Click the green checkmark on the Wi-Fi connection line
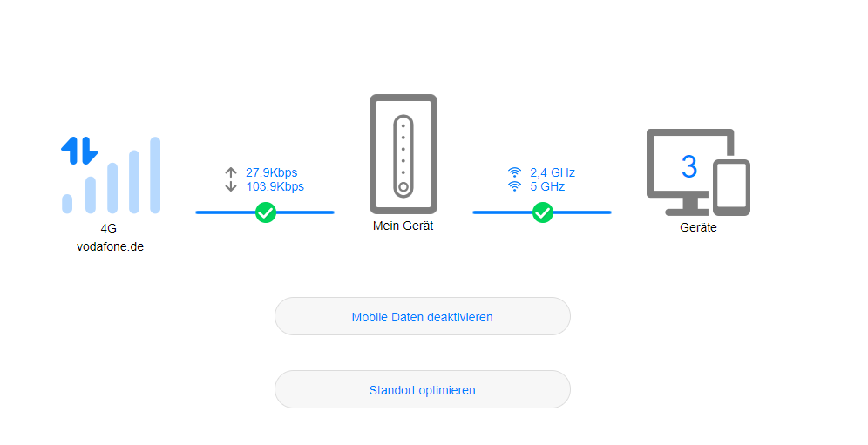The height and width of the screenshot is (445, 868). click(x=542, y=212)
